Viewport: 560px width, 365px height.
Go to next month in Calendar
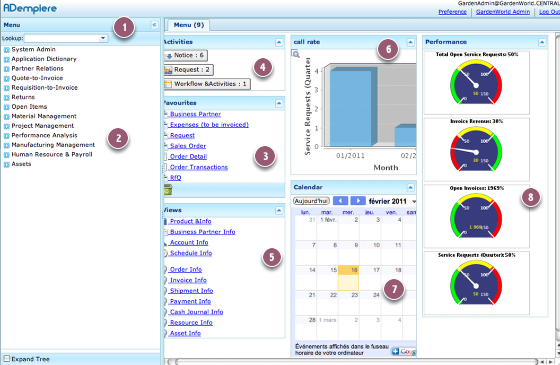[x=358, y=201]
